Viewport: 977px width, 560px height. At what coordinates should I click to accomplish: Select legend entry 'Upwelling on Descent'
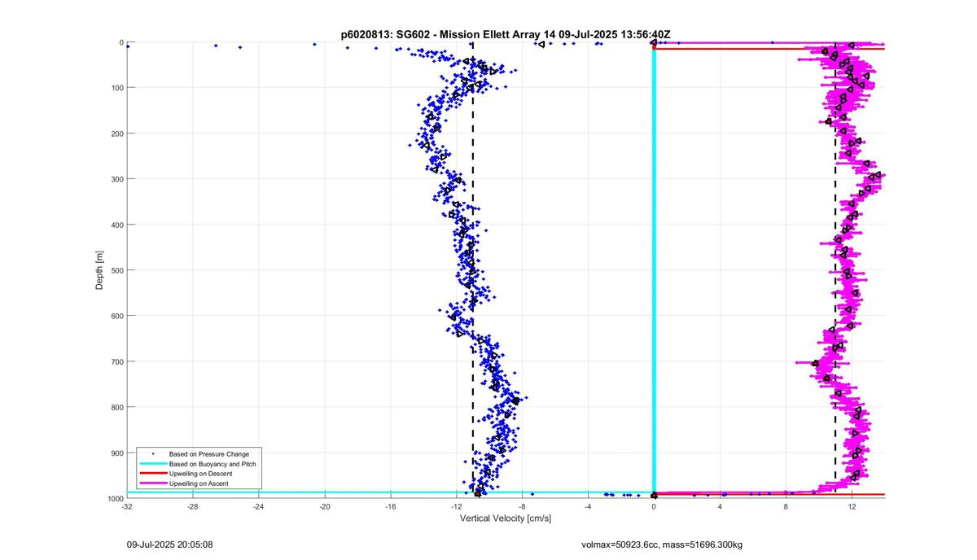pyautogui.click(x=200, y=473)
